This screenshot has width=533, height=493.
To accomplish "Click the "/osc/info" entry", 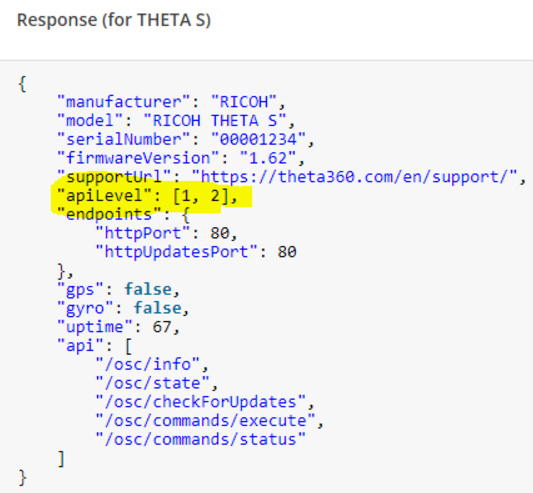I will (148, 364).
